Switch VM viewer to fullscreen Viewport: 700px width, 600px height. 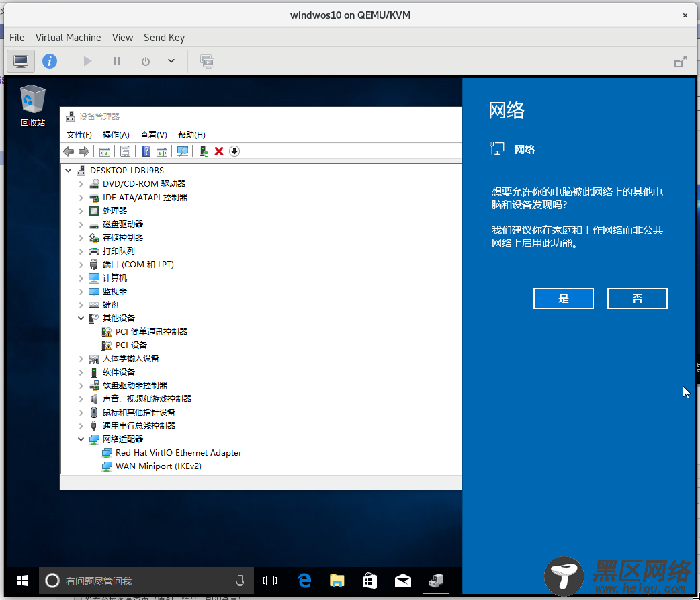[680, 61]
